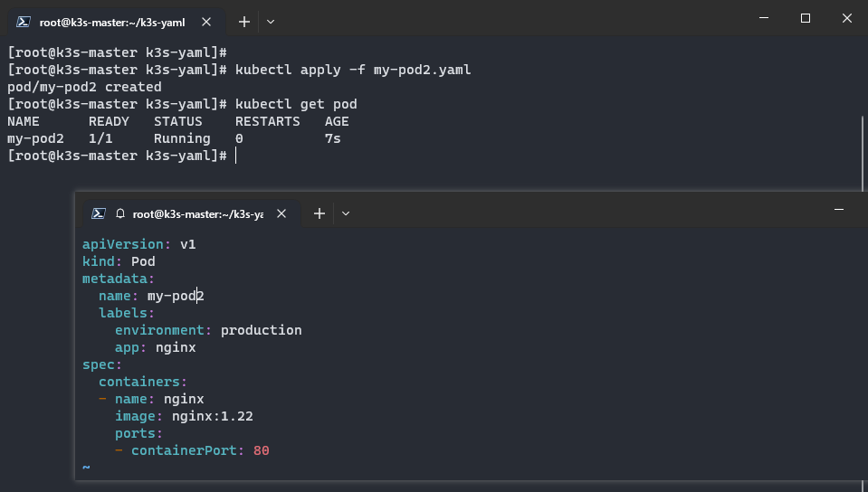Expand profile dropdown in the kubectl terminal window
868x492 pixels.
coord(271,21)
